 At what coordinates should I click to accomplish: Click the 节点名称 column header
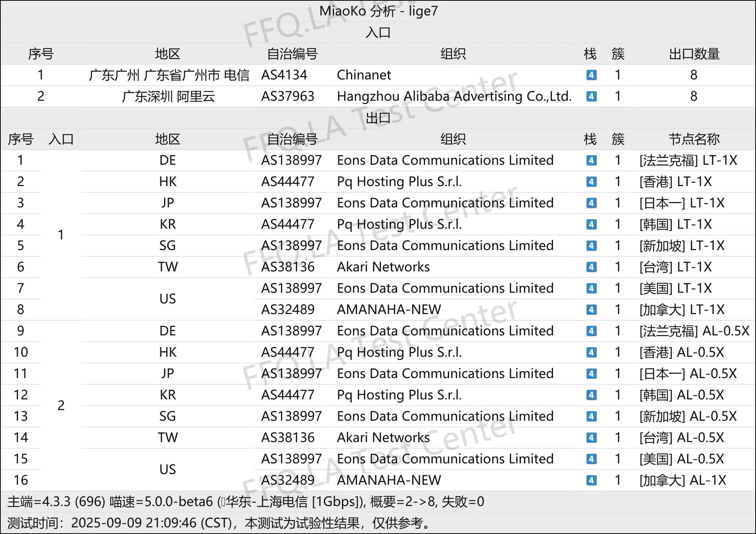[x=694, y=139]
